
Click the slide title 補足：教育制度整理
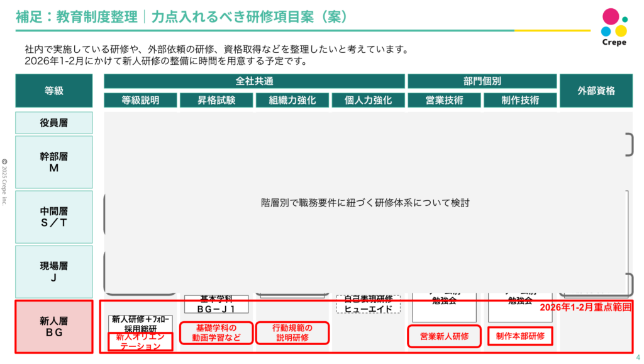point(76,17)
